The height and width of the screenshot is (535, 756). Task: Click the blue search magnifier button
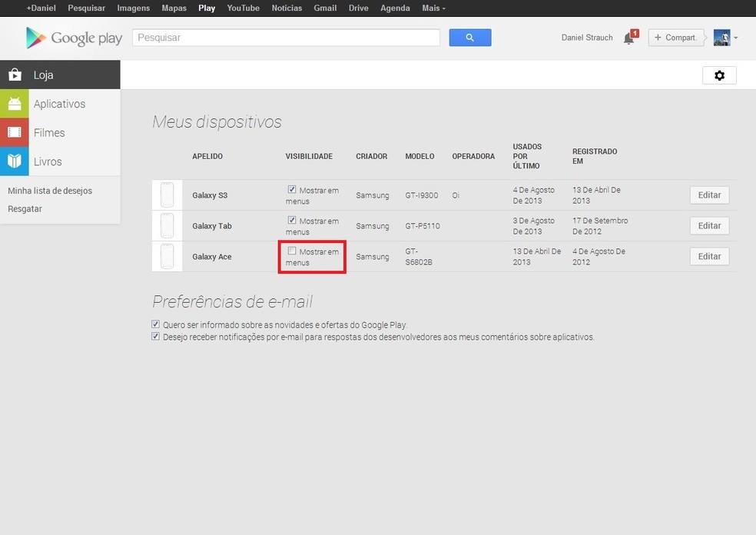(x=469, y=37)
